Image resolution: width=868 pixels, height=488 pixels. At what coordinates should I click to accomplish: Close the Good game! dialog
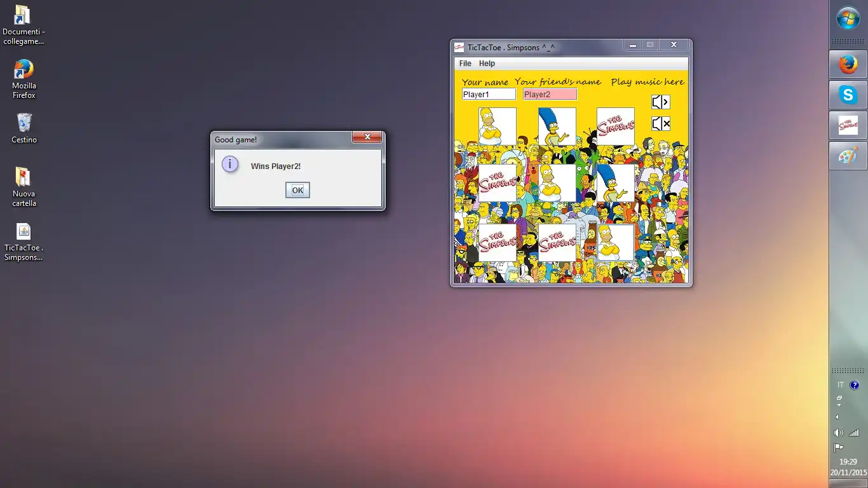(367, 137)
